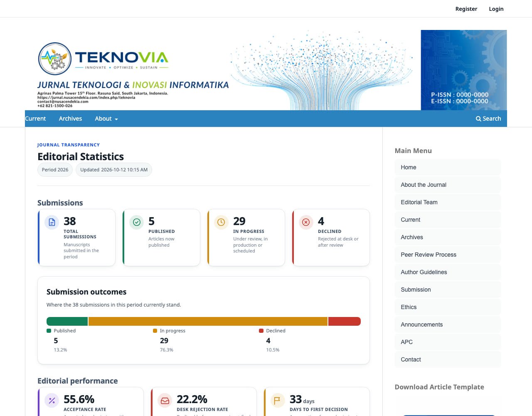Open Peer Review Process page
The width and height of the screenshot is (532, 416).
448,255
